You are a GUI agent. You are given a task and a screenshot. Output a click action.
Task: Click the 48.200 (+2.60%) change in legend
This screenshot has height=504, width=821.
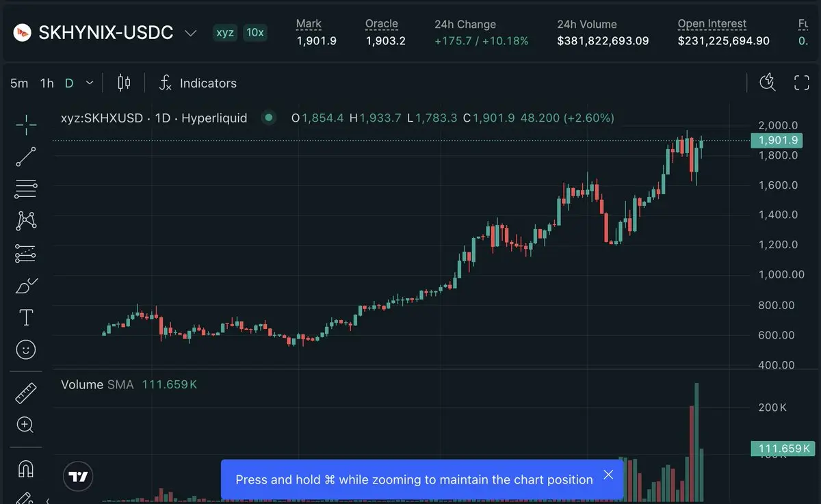(567, 118)
